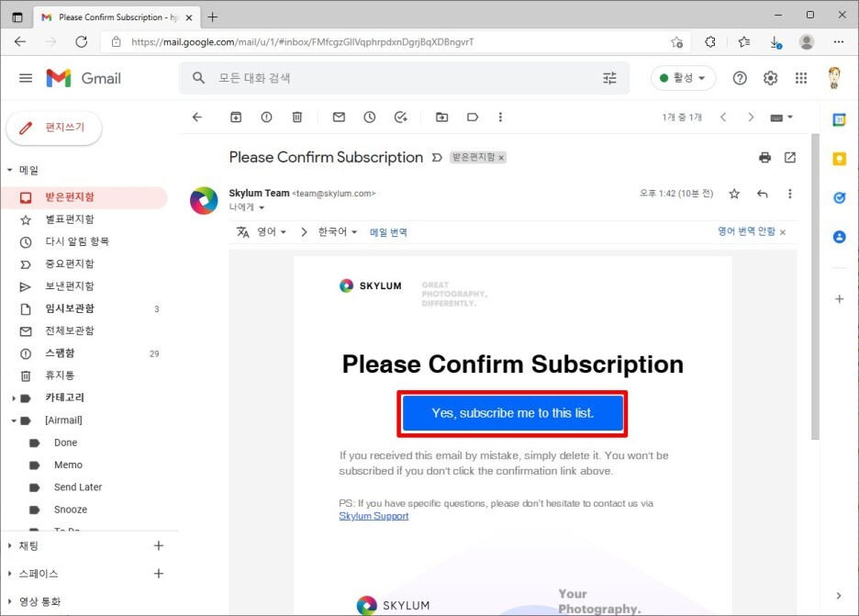Open Contacts side panel
Image resolution: width=859 pixels, height=616 pixels.
tap(839, 237)
